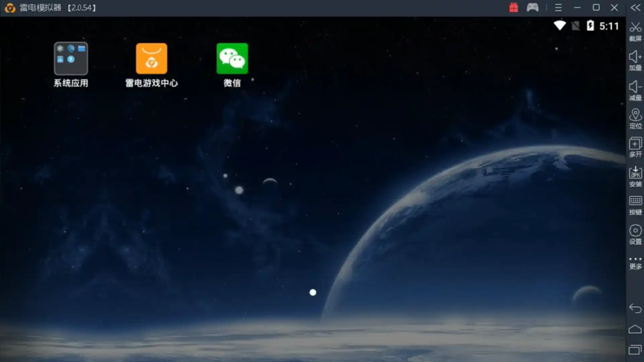This screenshot has width=644, height=362.
Task: Show 更多 more tools
Action: click(635, 263)
